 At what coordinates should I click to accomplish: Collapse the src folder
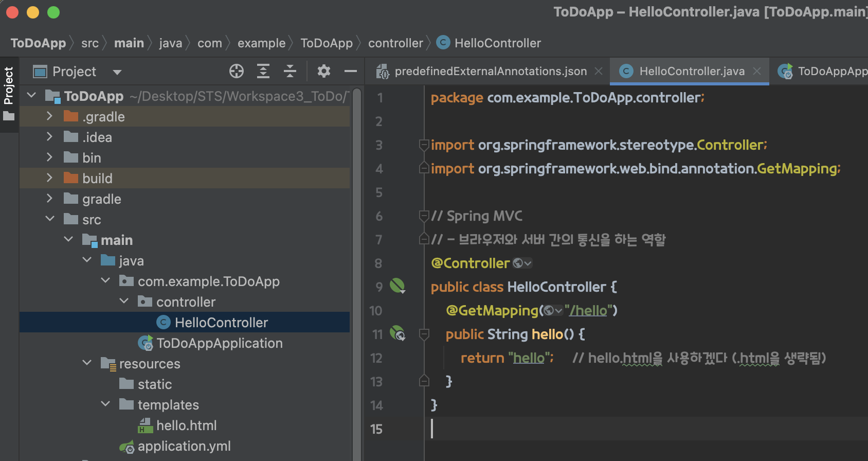[x=50, y=219]
